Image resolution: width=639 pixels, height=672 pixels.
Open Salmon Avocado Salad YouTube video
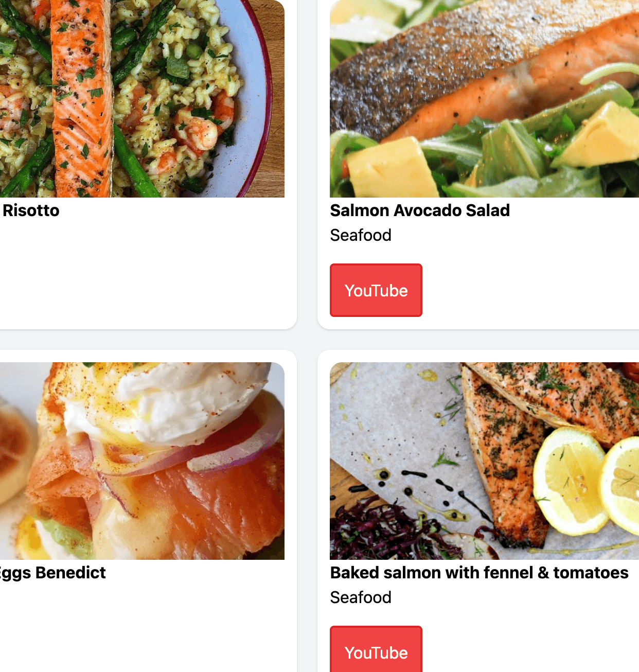click(x=376, y=290)
